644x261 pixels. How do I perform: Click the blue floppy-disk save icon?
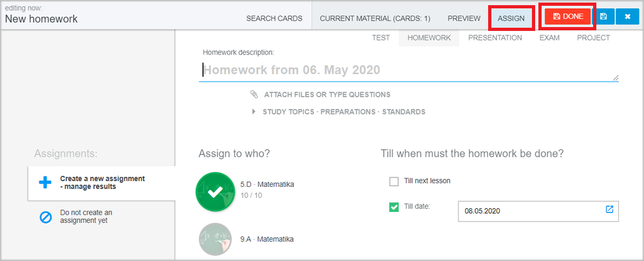[x=603, y=17]
